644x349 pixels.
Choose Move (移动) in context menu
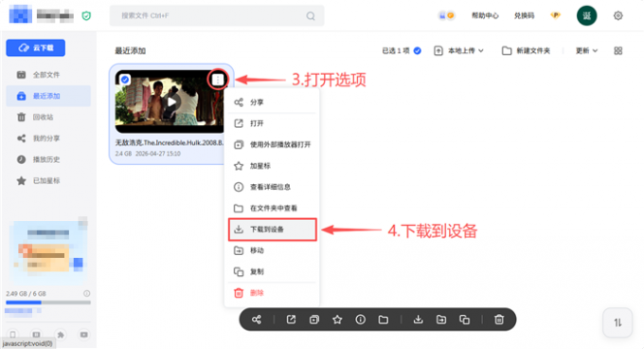272,250
